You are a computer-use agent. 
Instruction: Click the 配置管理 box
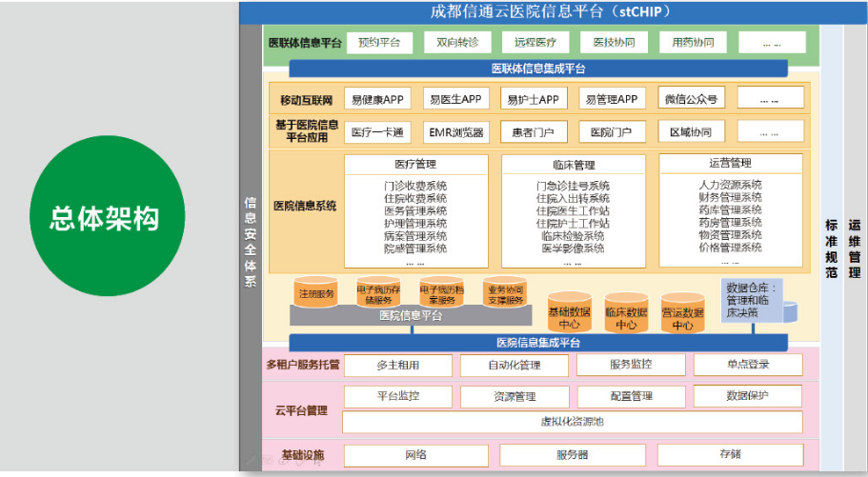click(x=631, y=397)
